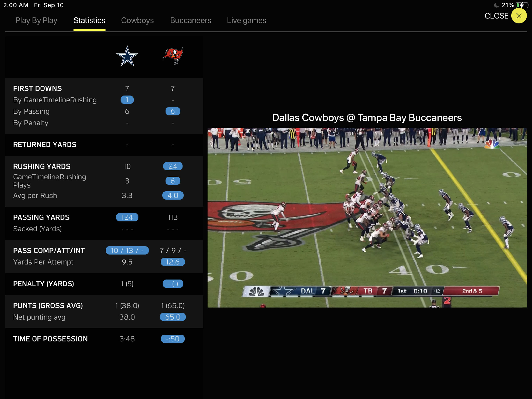532x399 pixels.
Task: Click the RUSHING YARDS heading
Action: [x=42, y=166]
